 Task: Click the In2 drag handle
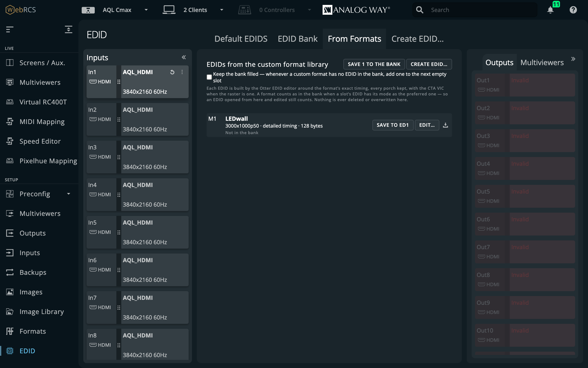[119, 119]
